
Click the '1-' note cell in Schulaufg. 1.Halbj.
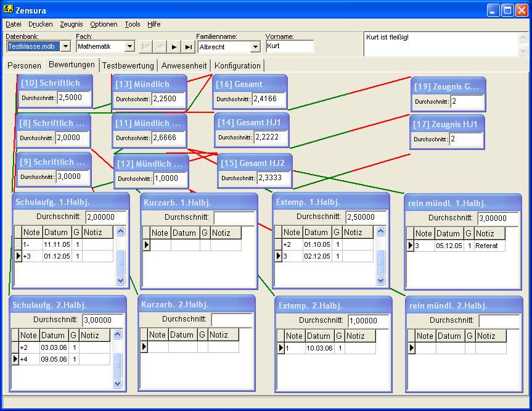click(32, 244)
